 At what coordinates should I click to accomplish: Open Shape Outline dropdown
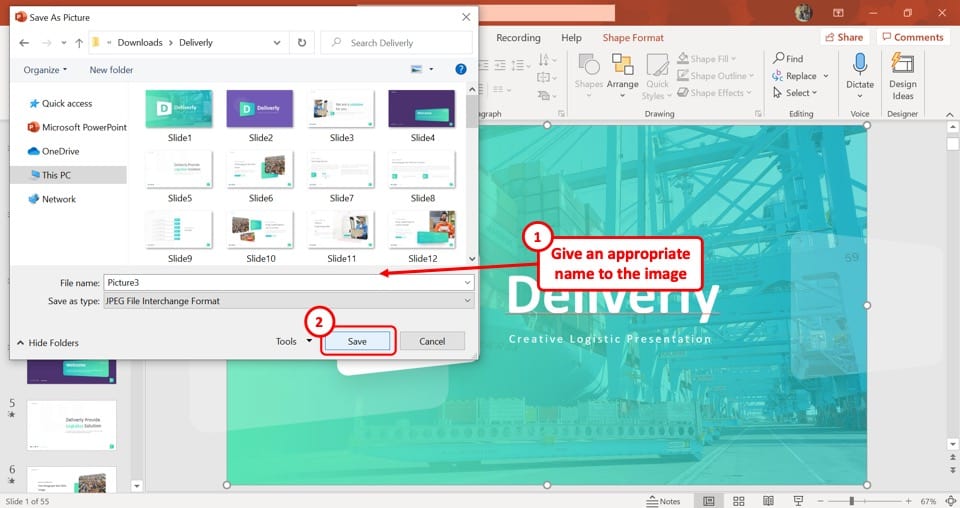[716, 76]
